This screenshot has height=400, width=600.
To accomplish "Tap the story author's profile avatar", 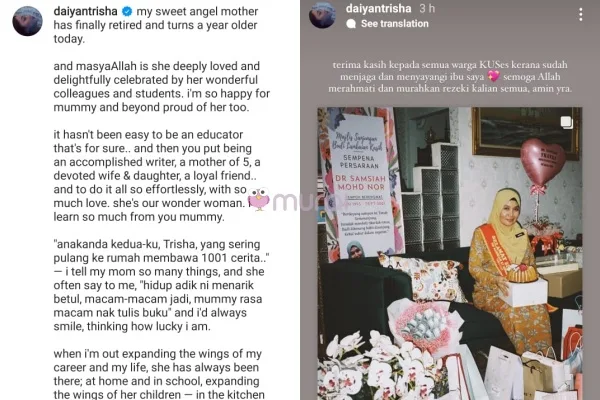I will [322, 15].
